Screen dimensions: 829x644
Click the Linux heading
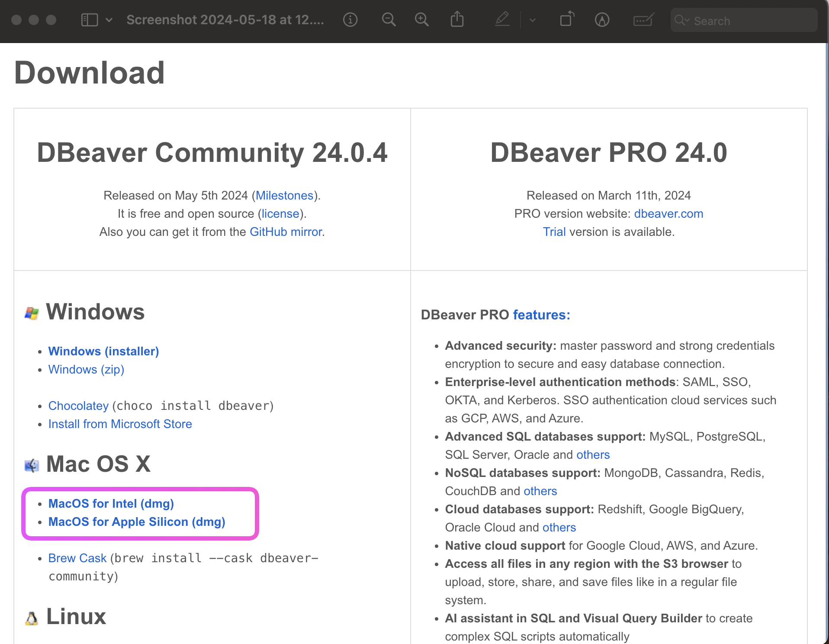tap(76, 616)
